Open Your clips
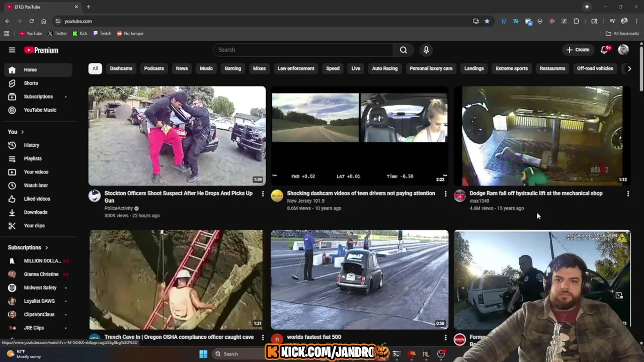Viewport: 644px width, 362px height. (38, 226)
